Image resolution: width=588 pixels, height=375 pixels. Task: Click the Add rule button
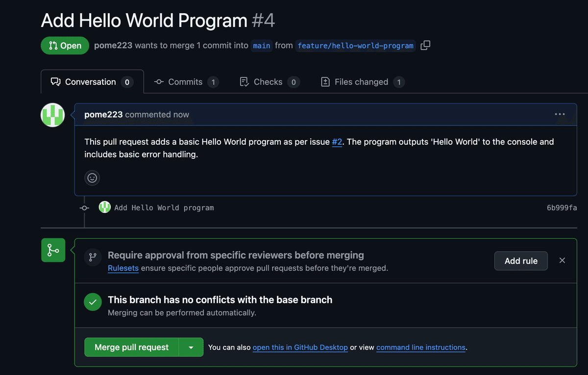(x=521, y=261)
